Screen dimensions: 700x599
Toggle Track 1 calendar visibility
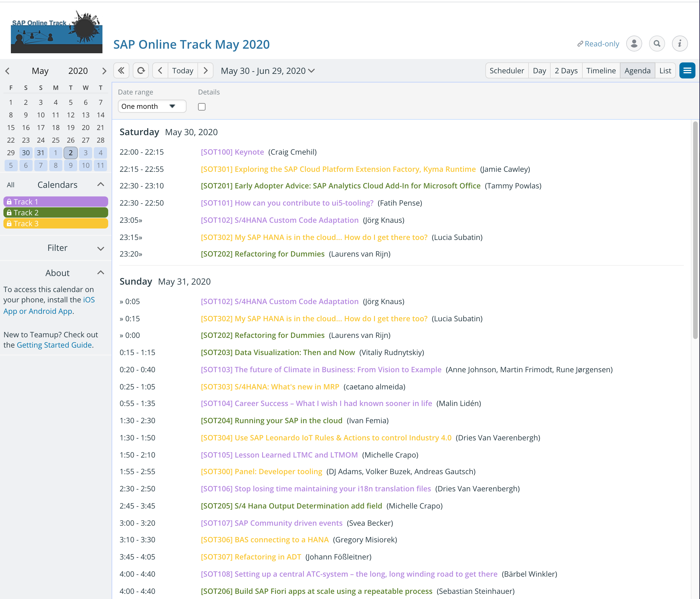[x=56, y=202]
